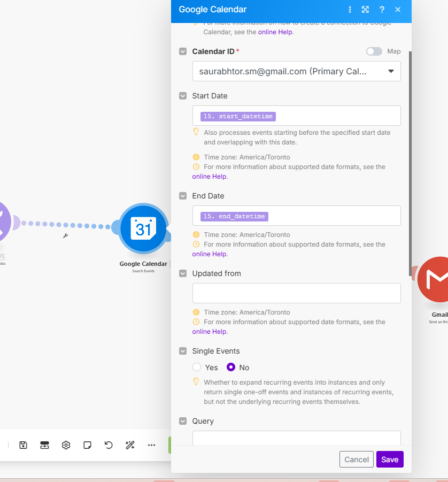Toggle the Start Date field checkbox
The image size is (448, 482).
pos(183,96)
